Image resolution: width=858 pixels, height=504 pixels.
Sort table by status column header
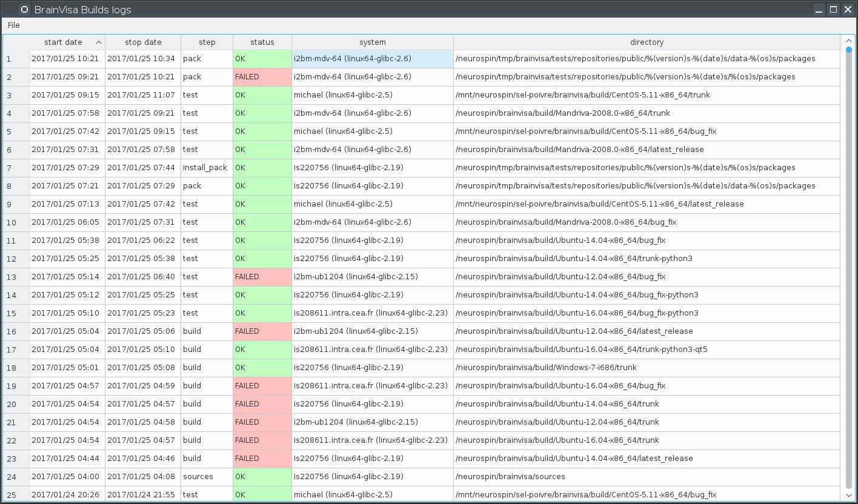click(262, 42)
